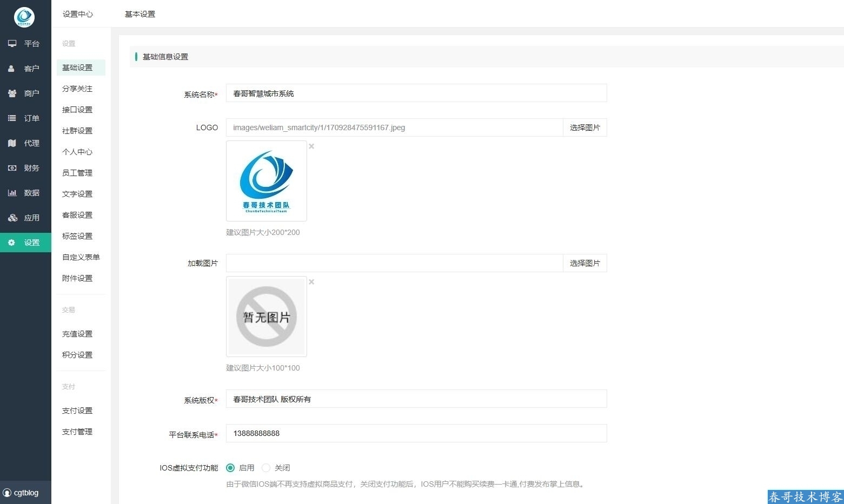Select 启用 for IOS virtual payment
This screenshot has width=844, height=504.
(230, 468)
